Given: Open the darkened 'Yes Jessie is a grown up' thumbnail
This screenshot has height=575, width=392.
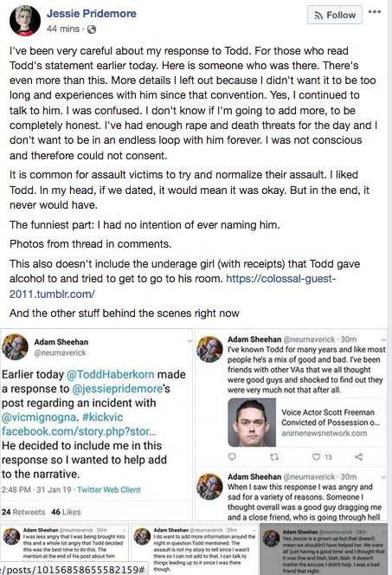Looking at the screenshot, I should point(325,549).
